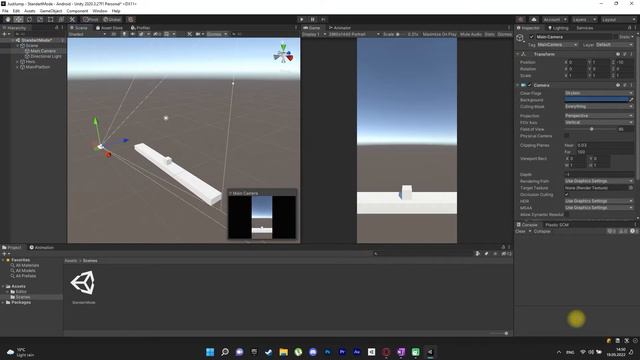Open the Collab icon next to cloud
This screenshot has height=360, width=640.
point(520,19)
